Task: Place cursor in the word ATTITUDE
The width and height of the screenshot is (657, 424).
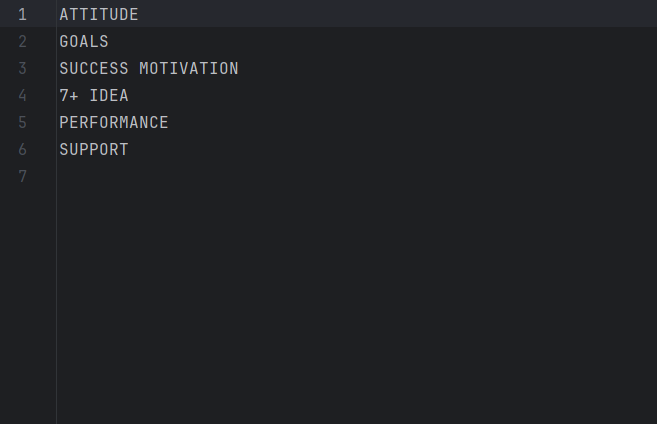Action: (x=99, y=15)
